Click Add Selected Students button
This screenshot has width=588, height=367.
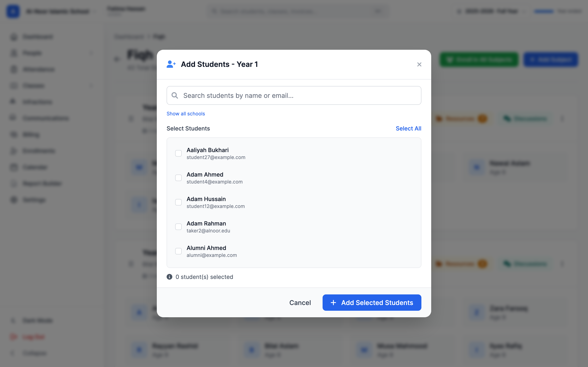point(372,302)
